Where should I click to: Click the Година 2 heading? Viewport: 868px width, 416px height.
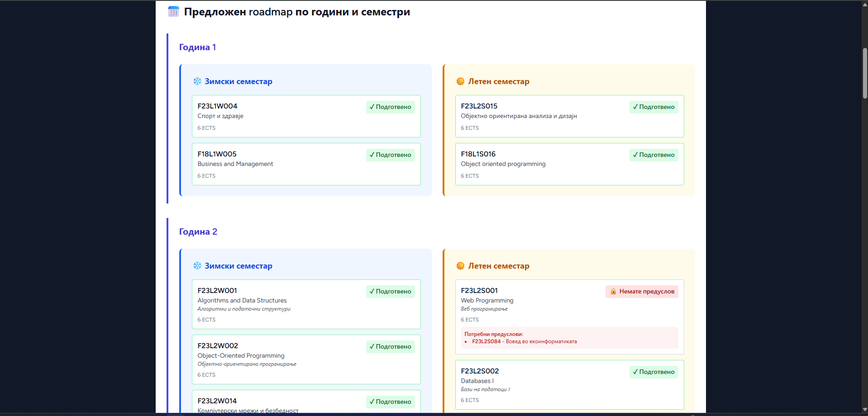(x=198, y=232)
